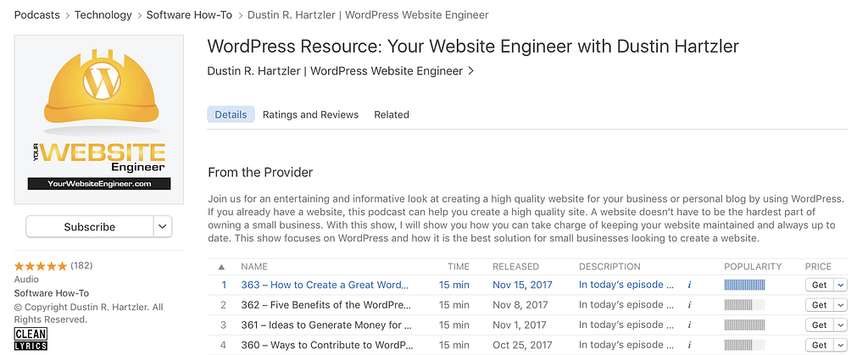Expand the Get dropdown for episode 363
Viewport: 868px width, 355px height.
pyautogui.click(x=841, y=285)
